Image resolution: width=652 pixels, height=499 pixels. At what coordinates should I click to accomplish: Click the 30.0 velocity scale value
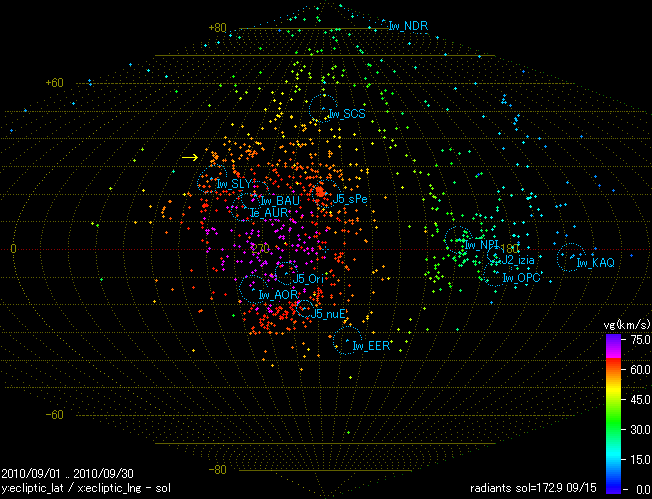[x=640, y=430]
